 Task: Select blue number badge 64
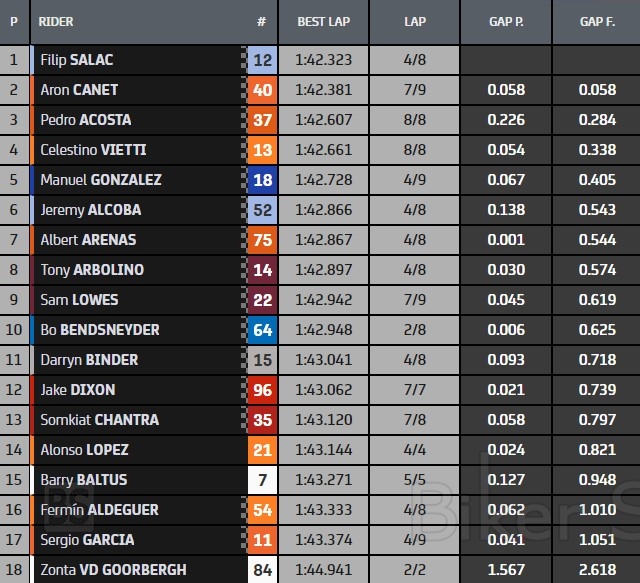point(263,330)
